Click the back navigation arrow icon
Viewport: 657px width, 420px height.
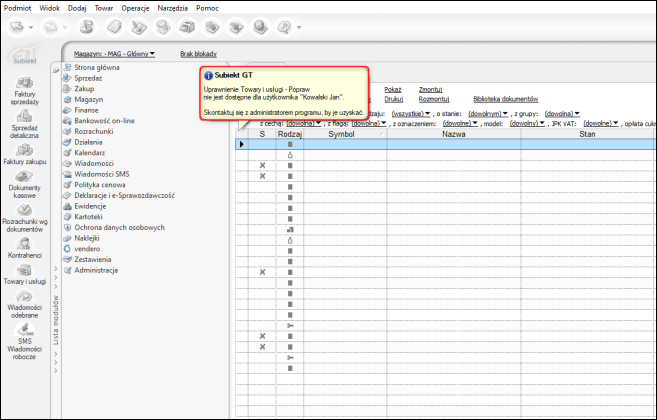tap(17, 27)
